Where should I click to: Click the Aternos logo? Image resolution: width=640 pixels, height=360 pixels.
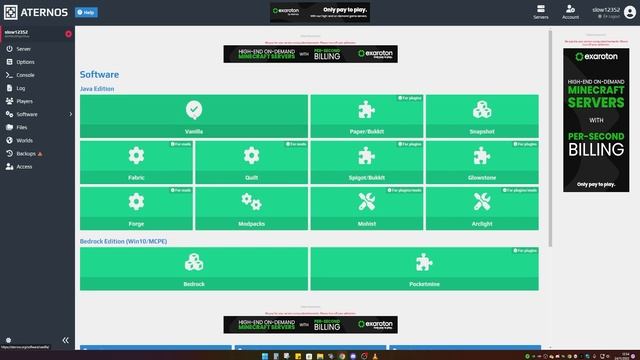[x=36, y=12]
